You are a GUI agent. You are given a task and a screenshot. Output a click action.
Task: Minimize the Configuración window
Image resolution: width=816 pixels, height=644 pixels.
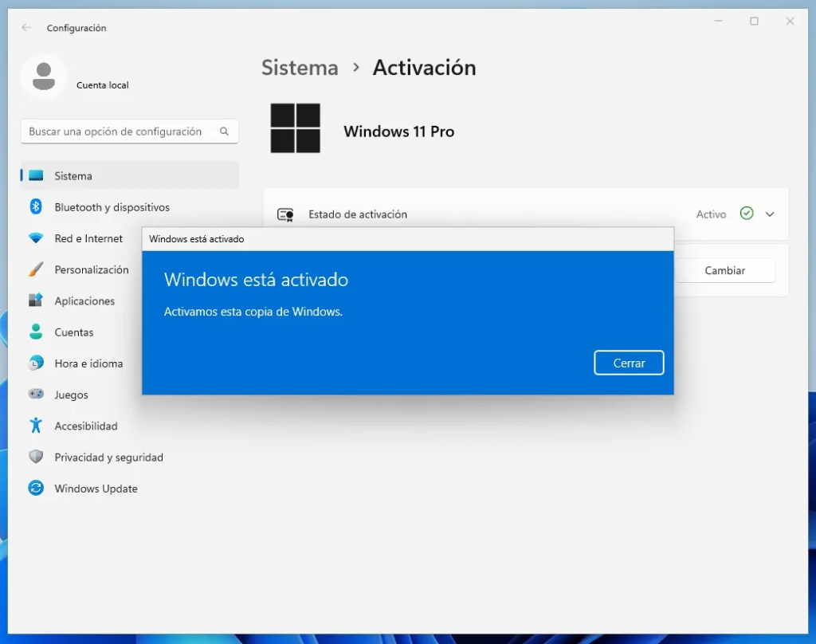719,22
